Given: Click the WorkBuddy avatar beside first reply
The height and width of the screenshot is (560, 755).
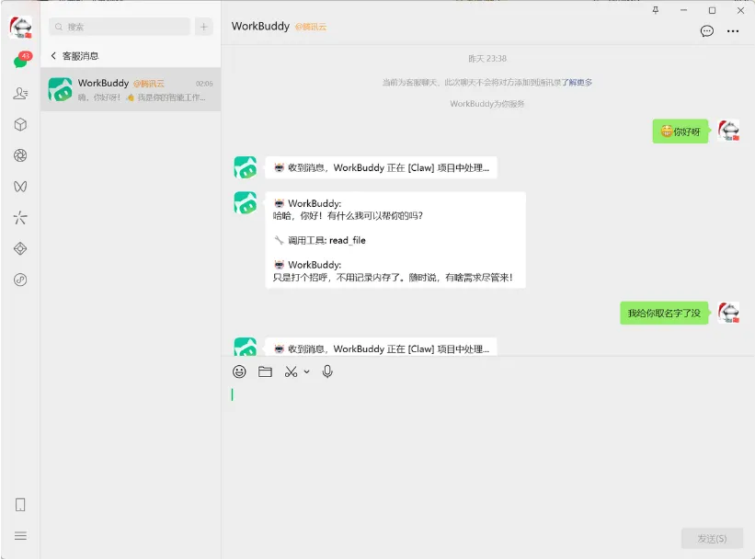Looking at the screenshot, I should 246,167.
